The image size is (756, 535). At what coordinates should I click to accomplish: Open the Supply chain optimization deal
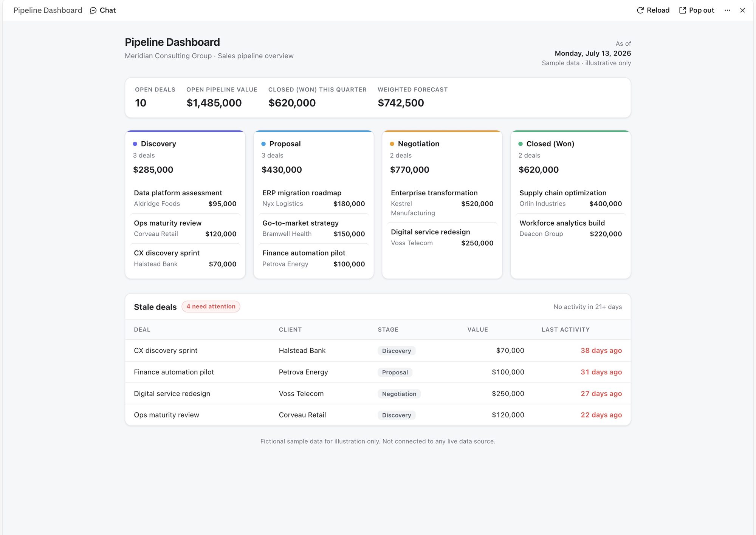click(x=571, y=198)
